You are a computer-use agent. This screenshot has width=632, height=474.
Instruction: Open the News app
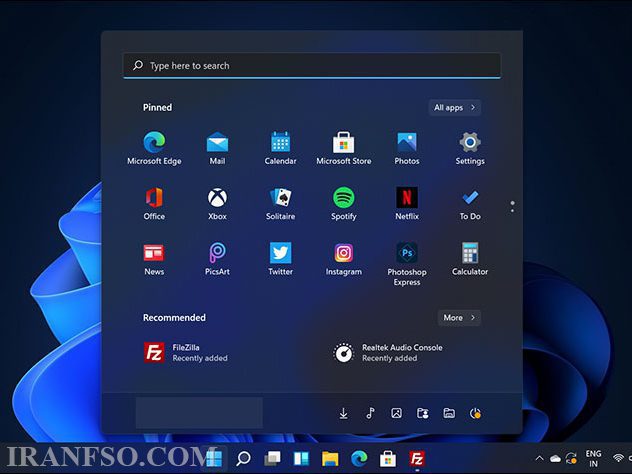click(154, 259)
